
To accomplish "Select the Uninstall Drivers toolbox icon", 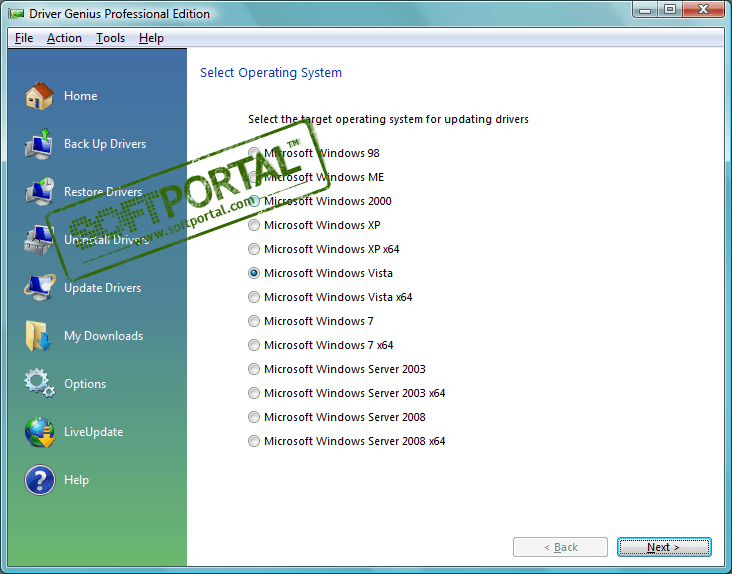I will [40, 240].
